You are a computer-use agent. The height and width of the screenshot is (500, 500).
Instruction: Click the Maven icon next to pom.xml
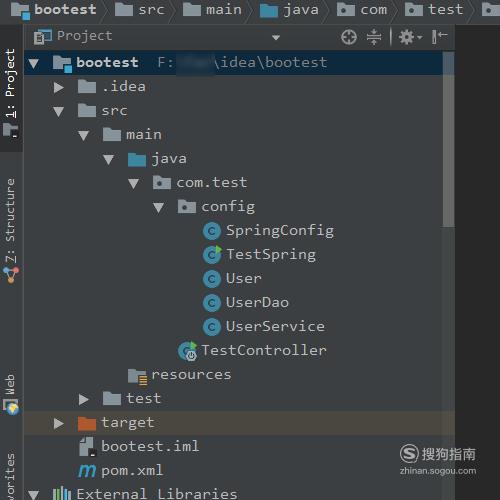(87, 471)
